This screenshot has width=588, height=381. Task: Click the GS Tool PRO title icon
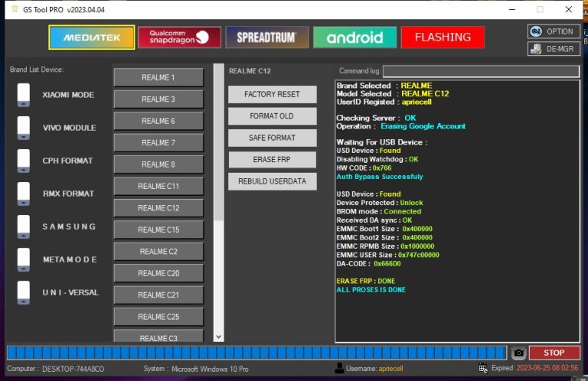[x=15, y=9]
